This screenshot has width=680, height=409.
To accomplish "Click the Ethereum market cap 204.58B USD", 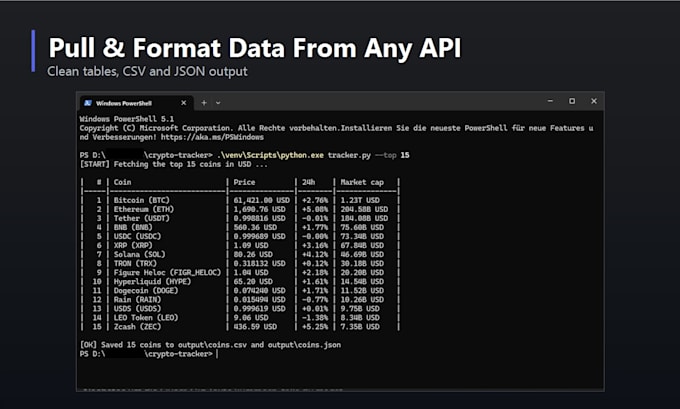I will [364, 209].
